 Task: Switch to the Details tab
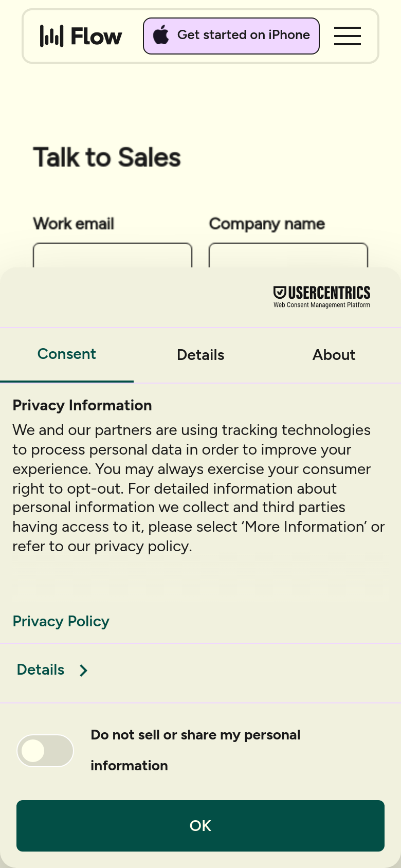200,355
